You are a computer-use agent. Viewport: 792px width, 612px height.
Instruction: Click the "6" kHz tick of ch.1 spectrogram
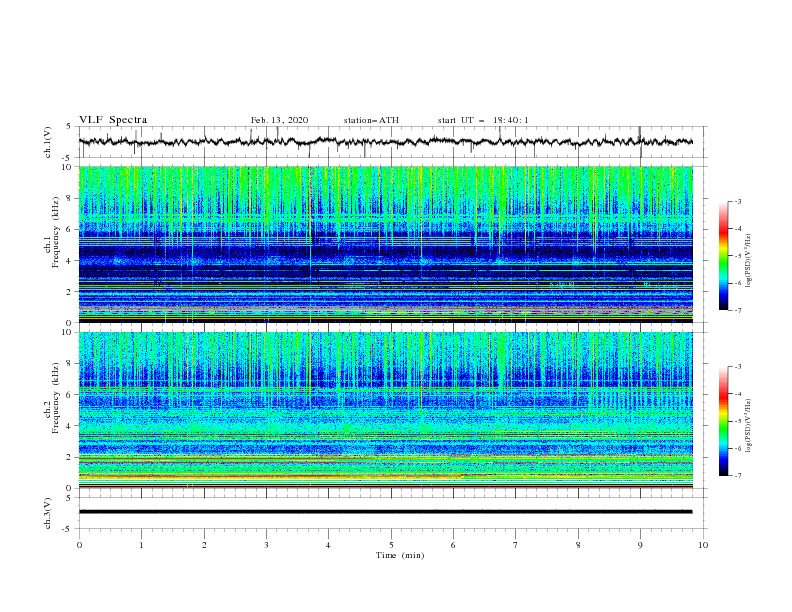pos(69,229)
